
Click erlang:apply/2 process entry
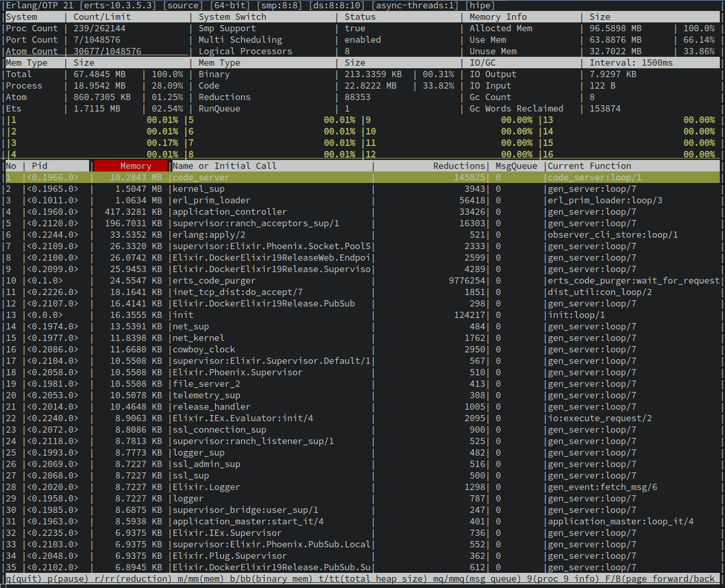[x=209, y=235]
